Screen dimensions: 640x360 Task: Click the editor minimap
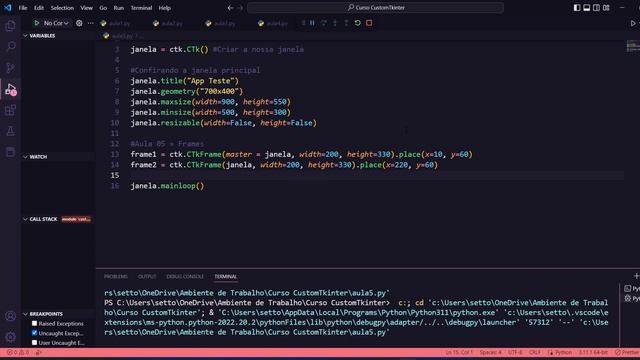(x=633, y=46)
